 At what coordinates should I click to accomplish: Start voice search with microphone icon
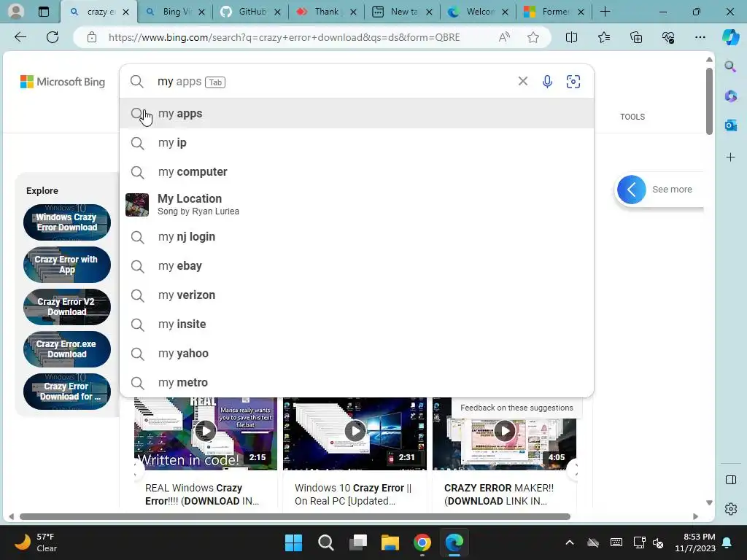[547, 82]
